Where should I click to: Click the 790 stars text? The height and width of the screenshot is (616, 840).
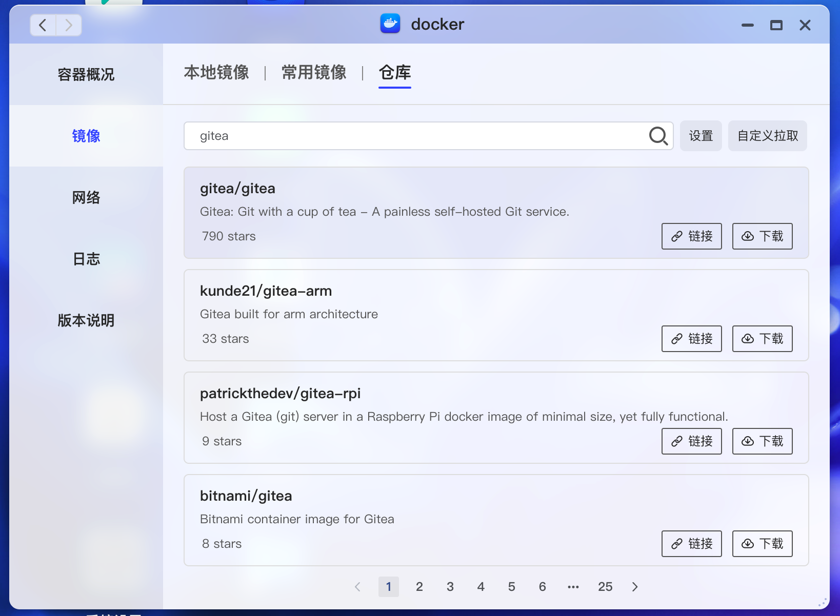pyautogui.click(x=229, y=236)
